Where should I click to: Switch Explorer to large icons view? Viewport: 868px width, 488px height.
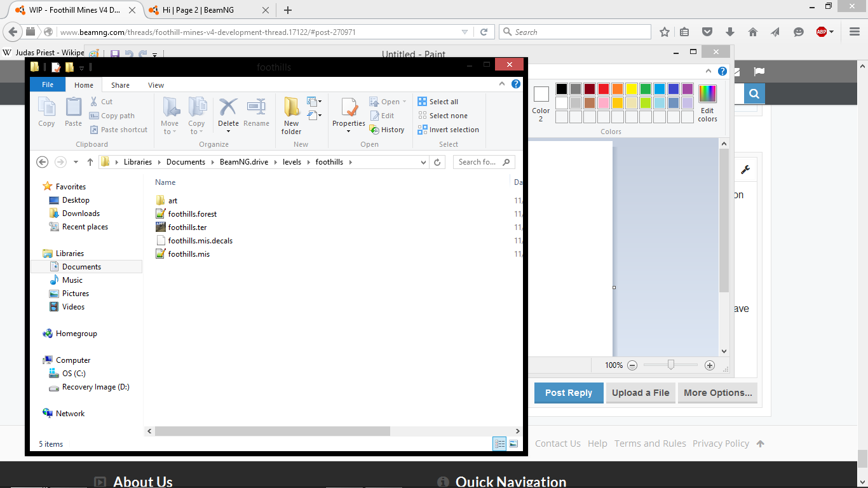513,444
